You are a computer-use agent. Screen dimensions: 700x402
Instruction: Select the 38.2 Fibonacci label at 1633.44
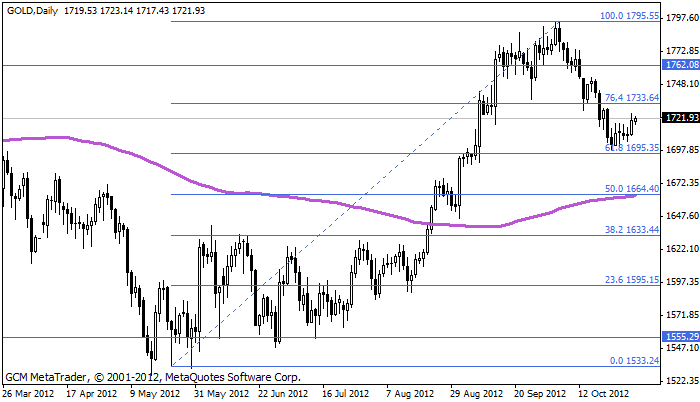coord(632,229)
